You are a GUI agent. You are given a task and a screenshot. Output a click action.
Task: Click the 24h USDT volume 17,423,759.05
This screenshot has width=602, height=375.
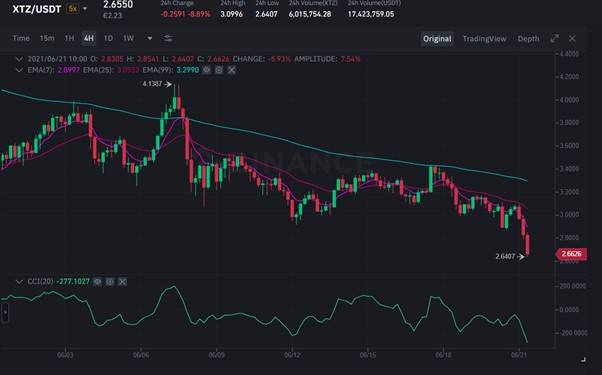pos(371,14)
